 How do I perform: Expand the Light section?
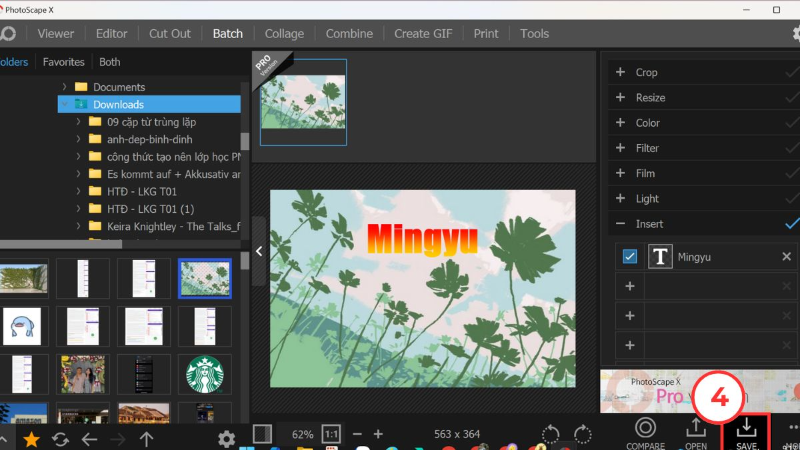pyautogui.click(x=620, y=198)
